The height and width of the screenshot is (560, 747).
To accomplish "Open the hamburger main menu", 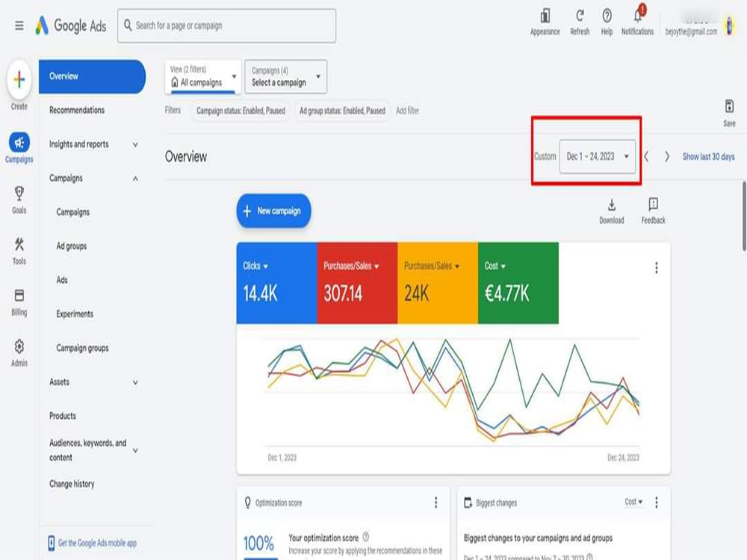I will pos(19,25).
